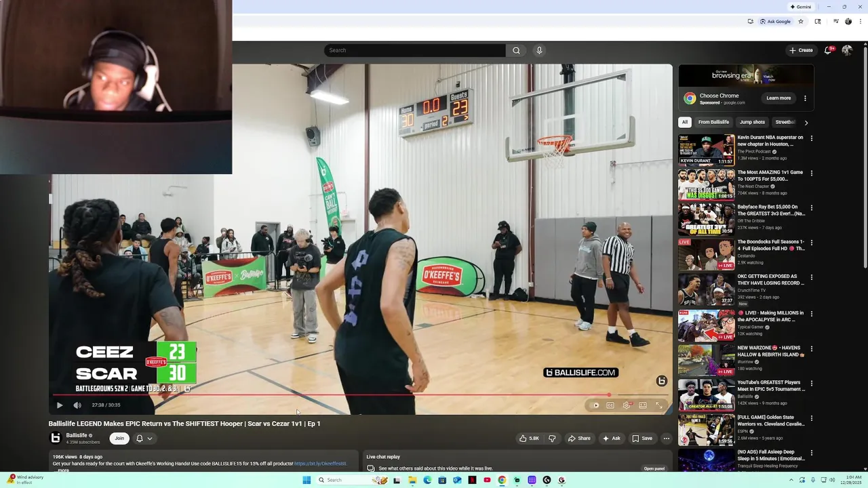This screenshot has width=868, height=488.
Task: Open the live chat replay panel
Action: (x=654, y=468)
